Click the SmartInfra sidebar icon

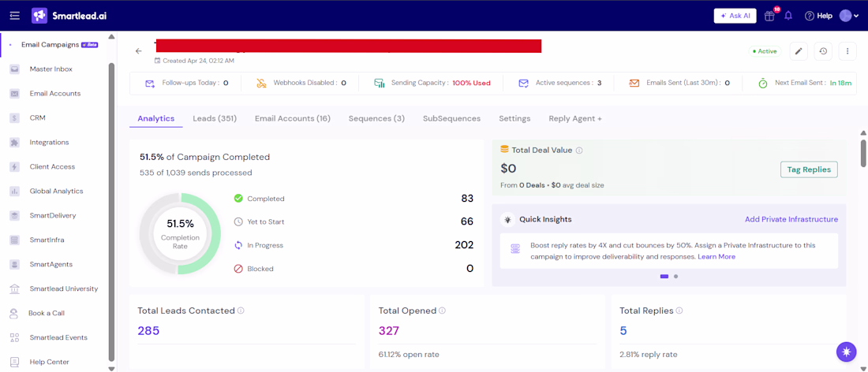pos(15,240)
